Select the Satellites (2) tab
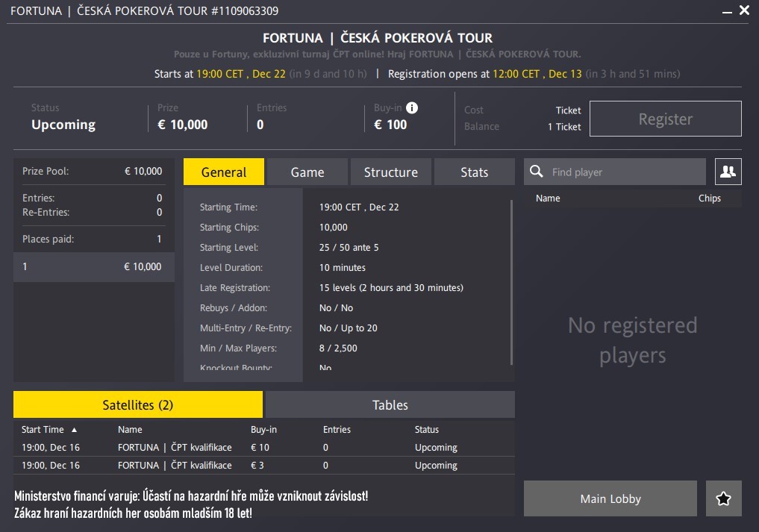 click(x=138, y=404)
